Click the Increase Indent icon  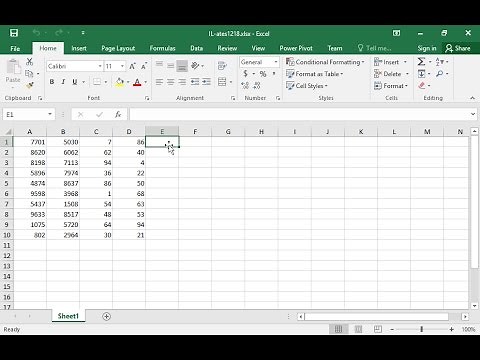tap(206, 82)
